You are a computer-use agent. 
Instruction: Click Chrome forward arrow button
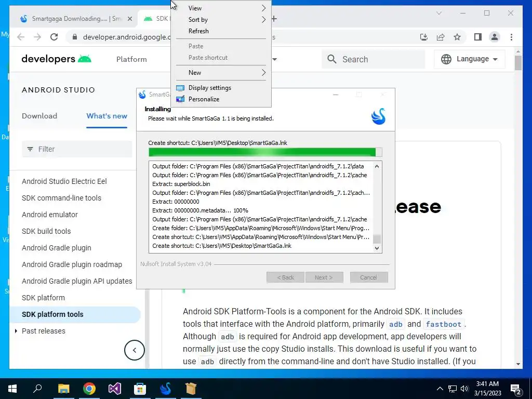pos(37,37)
